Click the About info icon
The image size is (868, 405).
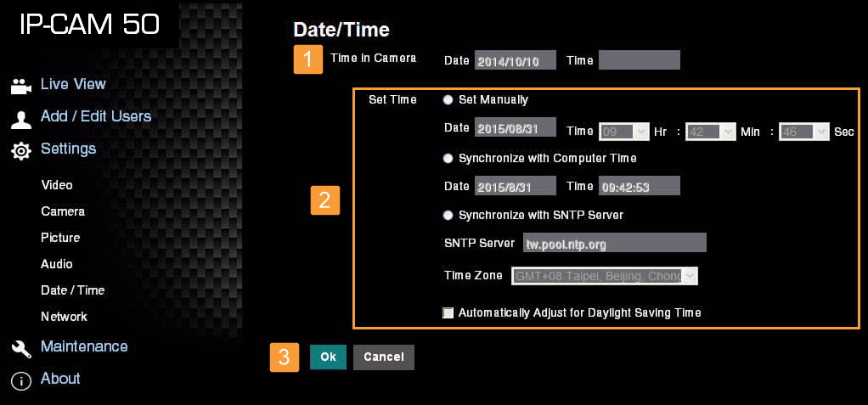pos(20,380)
